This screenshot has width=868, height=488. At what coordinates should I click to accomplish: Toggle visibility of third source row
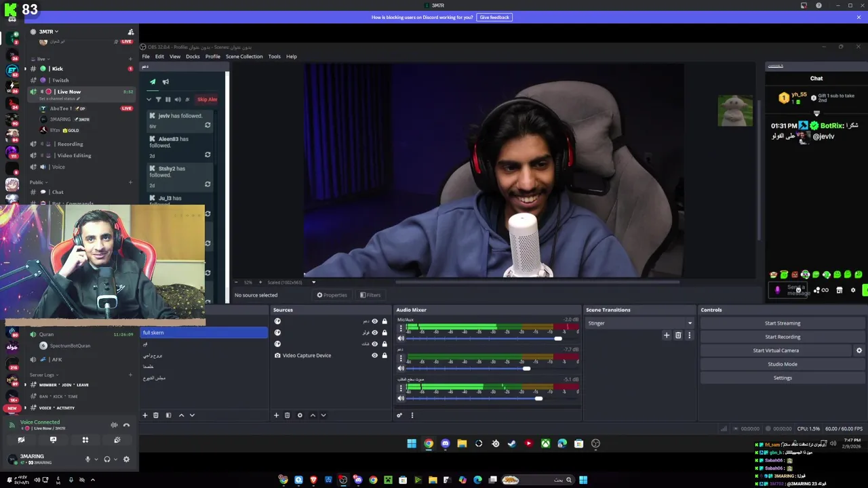click(x=374, y=344)
